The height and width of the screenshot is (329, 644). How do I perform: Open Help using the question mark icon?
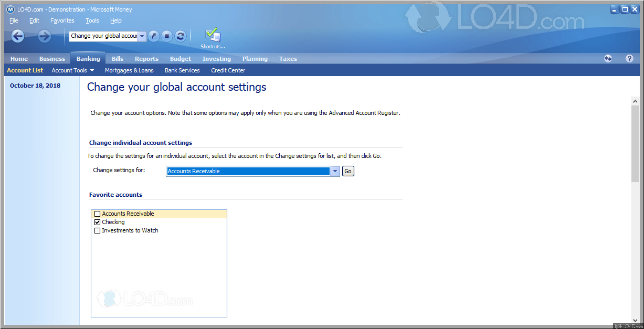630,59
